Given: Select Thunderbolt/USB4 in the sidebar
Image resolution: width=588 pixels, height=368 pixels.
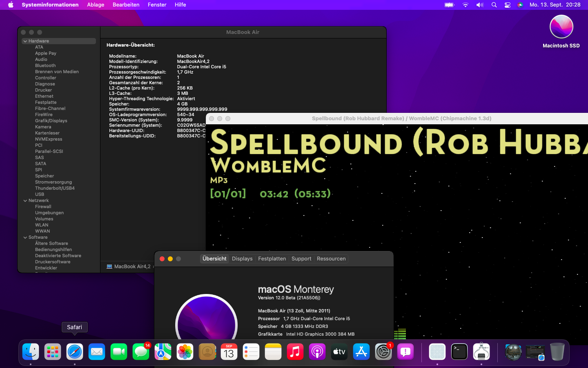Looking at the screenshot, I should [x=55, y=188].
